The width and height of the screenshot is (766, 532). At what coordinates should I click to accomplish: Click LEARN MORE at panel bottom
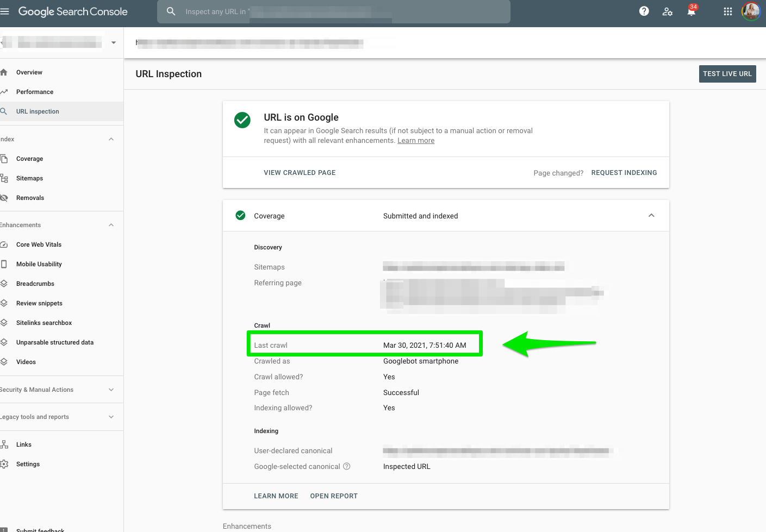[x=276, y=496]
